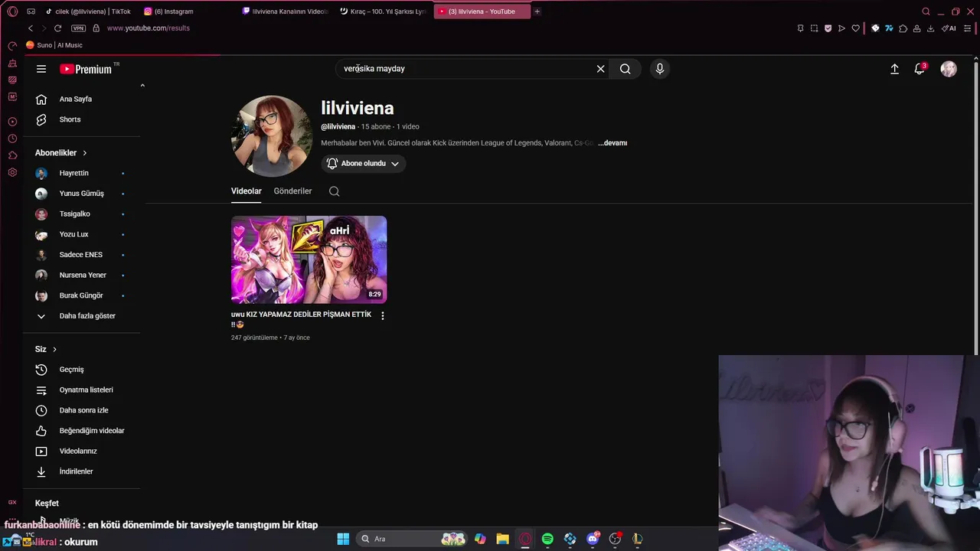This screenshot has width=980, height=551.
Task: Click the channel search magnifier icon
Action: click(335, 191)
